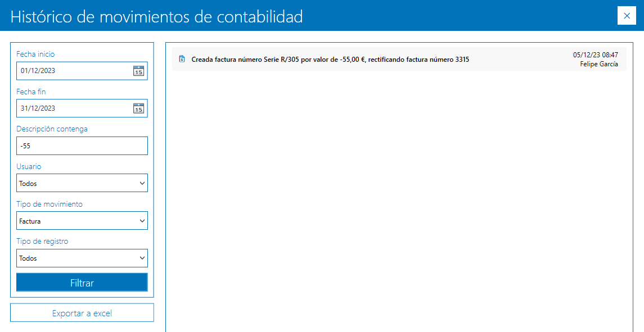
Task: Close the contabilidad history dialog
Action: [626, 16]
